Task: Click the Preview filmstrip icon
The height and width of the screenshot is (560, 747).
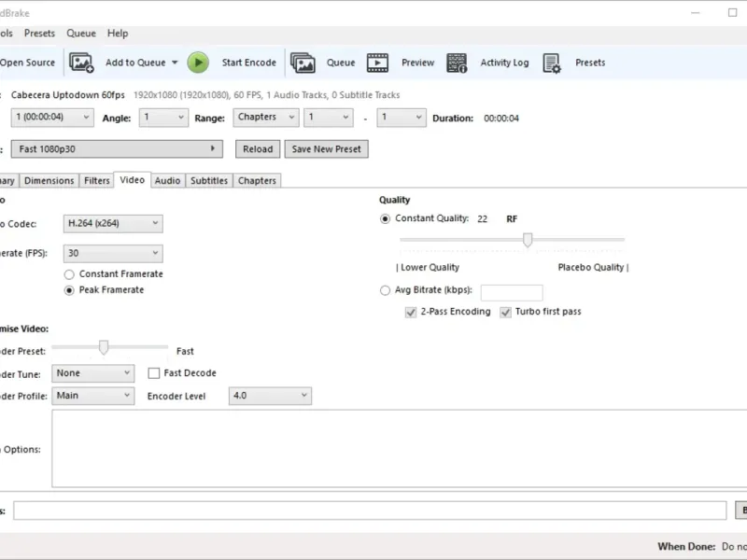Action: (x=377, y=63)
